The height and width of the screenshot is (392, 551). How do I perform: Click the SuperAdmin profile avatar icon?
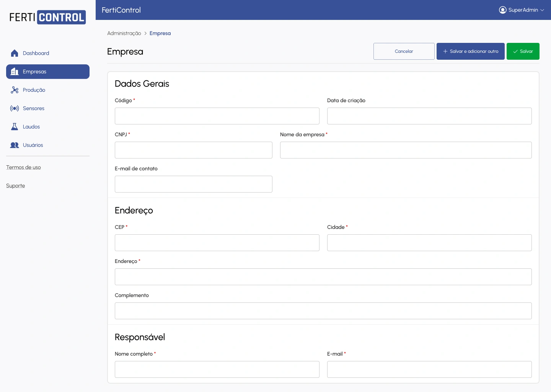pyautogui.click(x=502, y=10)
